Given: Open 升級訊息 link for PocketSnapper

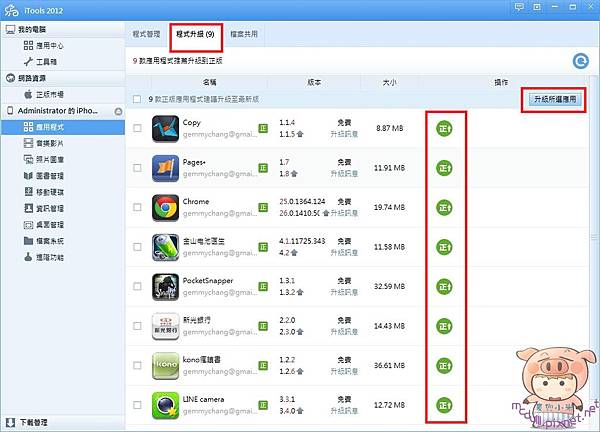Looking at the screenshot, I should (x=344, y=292).
